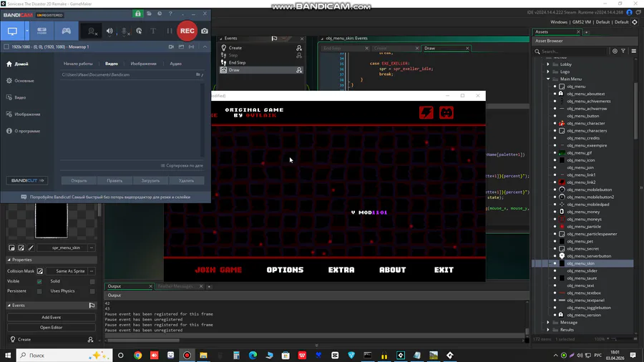
Task: Toggle the Uses Physics checkbox
Action: 92,291
